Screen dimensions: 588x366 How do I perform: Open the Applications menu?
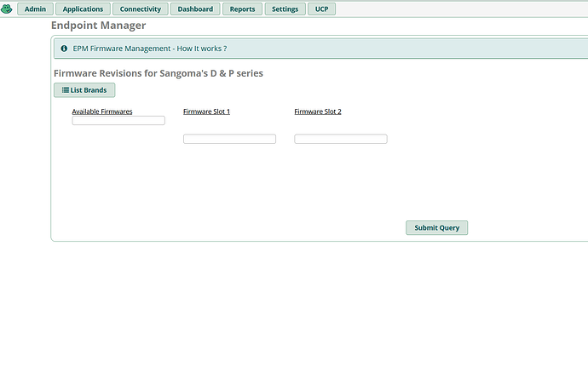tap(83, 9)
